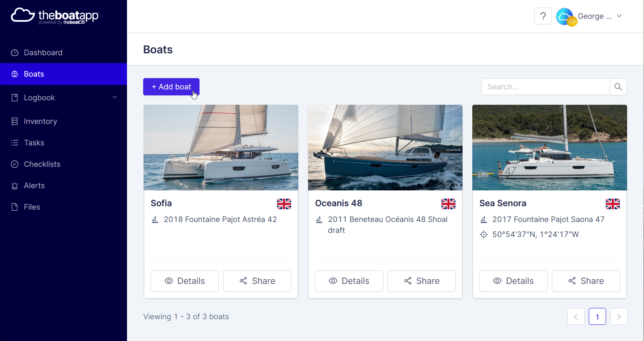Click into the Search input field
The width and height of the screenshot is (644, 341).
546,87
